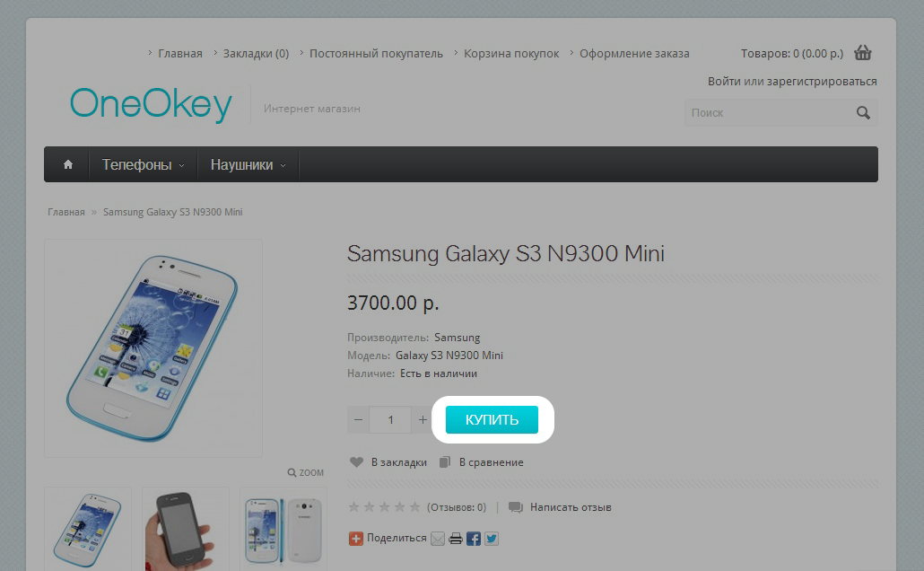Expand the Телефоны menu
Viewport: 924px width, 571px height.
click(144, 164)
